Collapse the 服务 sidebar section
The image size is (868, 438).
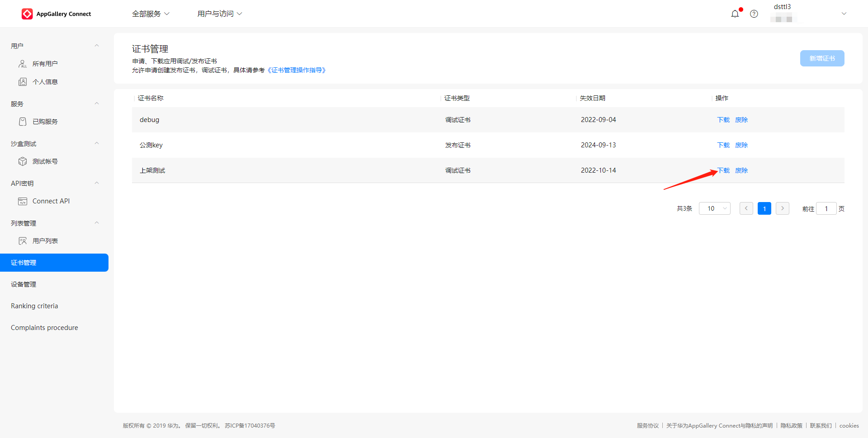[97, 104]
